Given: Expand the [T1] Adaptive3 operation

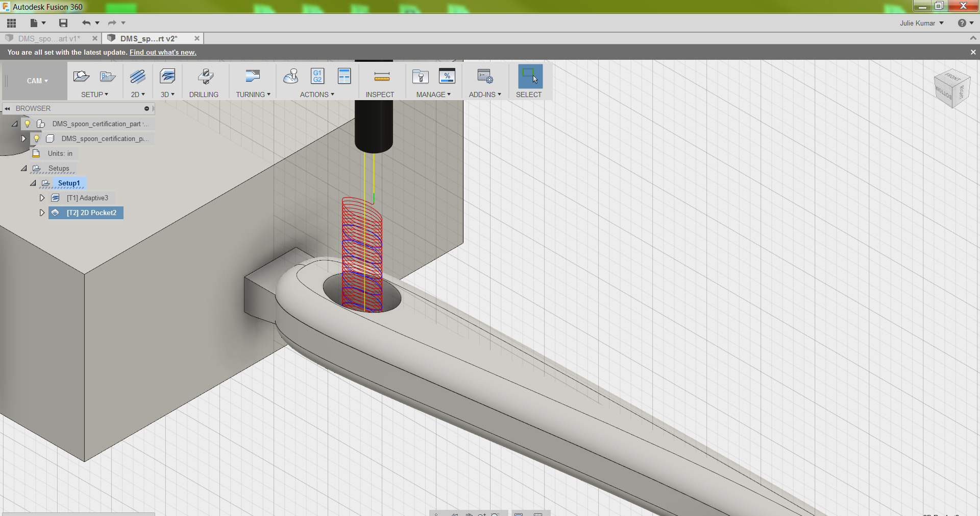Looking at the screenshot, I should tap(42, 198).
